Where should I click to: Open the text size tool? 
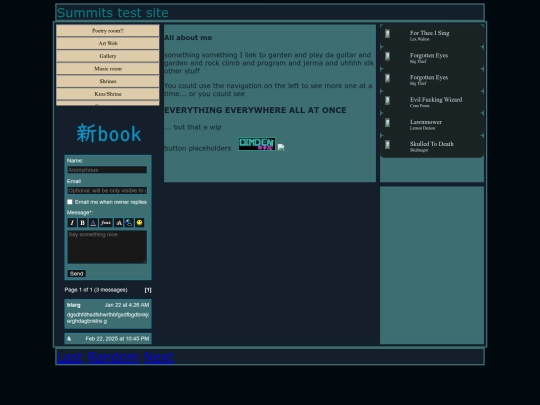(118, 223)
